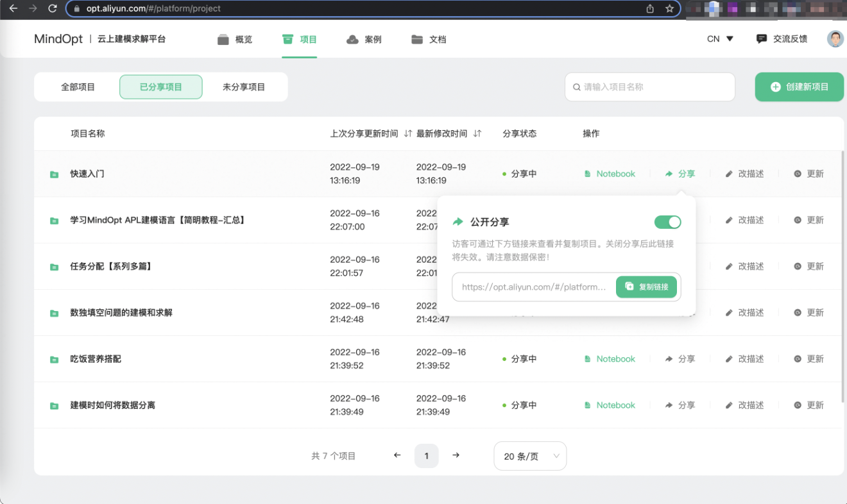
Task: Click 改描述 for 快速入门
Action: click(x=744, y=174)
